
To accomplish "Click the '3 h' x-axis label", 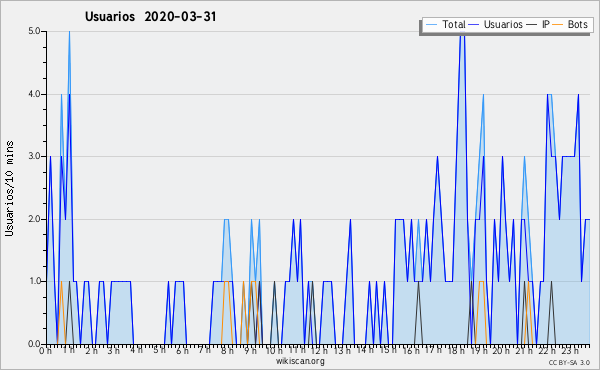I will [x=114, y=350].
